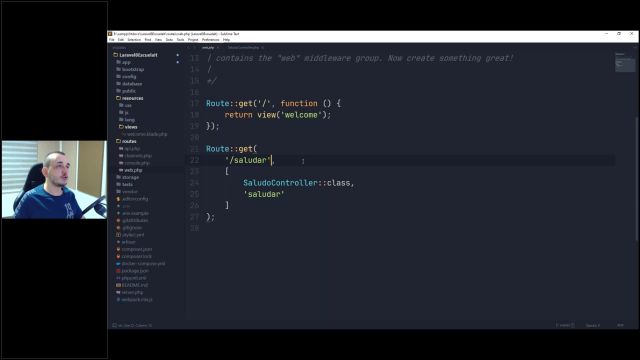Viewport: 640px width, 360px height.
Task: Collapse the root project folder icon
Action: 116,55
